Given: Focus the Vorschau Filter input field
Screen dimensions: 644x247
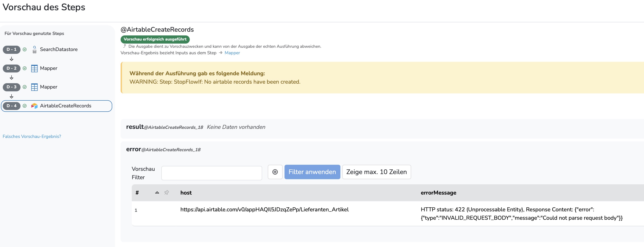Looking at the screenshot, I should tap(211, 173).
